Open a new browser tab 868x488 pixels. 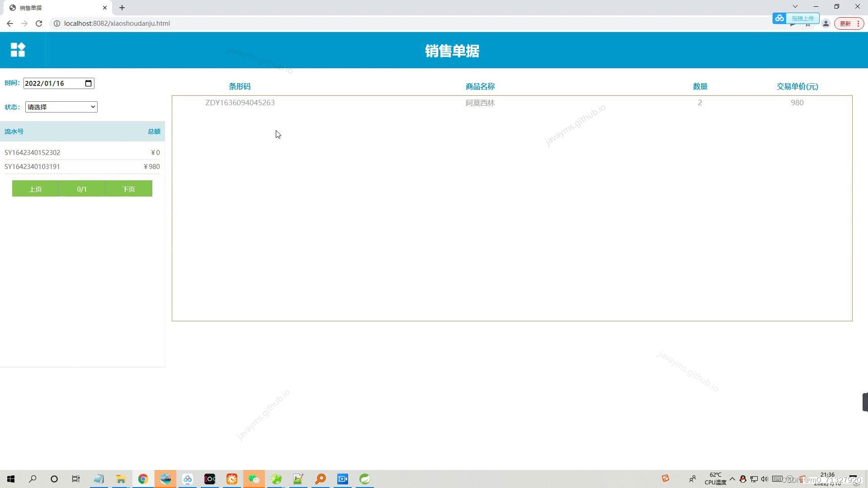point(122,8)
